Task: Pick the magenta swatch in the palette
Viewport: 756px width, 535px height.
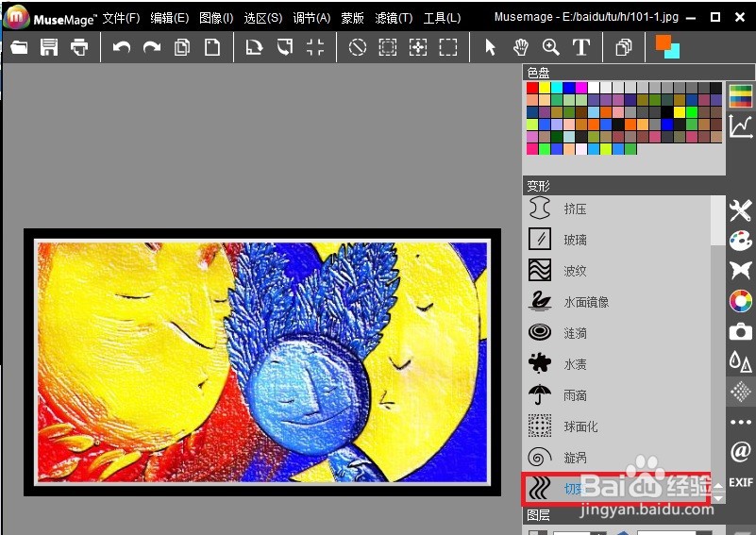Action: click(x=581, y=87)
